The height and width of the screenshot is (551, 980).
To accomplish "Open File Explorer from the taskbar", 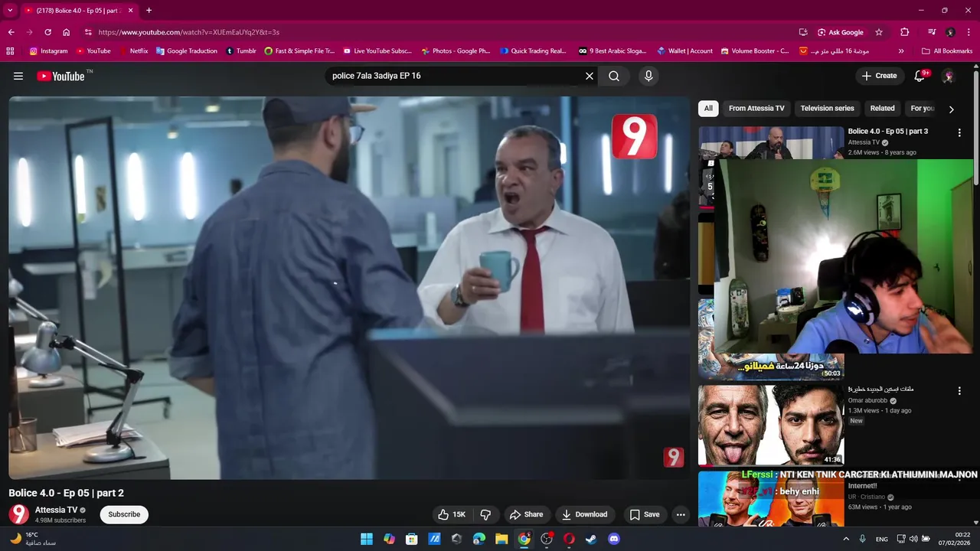I will 501,539.
